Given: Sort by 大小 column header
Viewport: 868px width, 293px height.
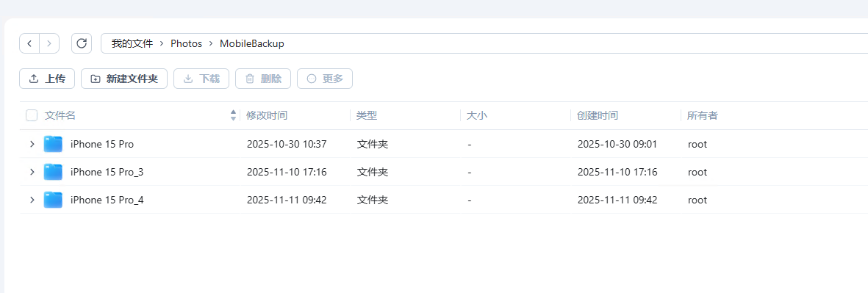Looking at the screenshot, I should pyautogui.click(x=476, y=115).
